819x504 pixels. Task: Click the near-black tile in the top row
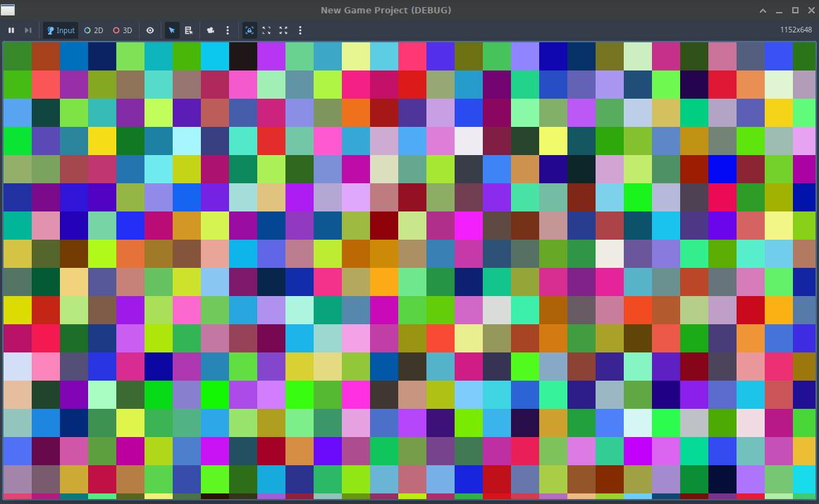click(x=243, y=56)
